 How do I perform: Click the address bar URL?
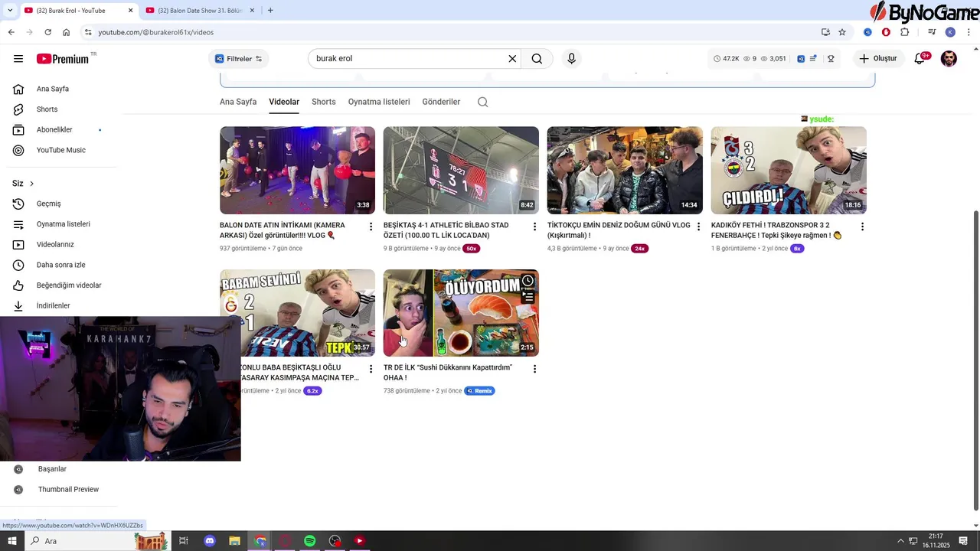pyautogui.click(x=155, y=32)
